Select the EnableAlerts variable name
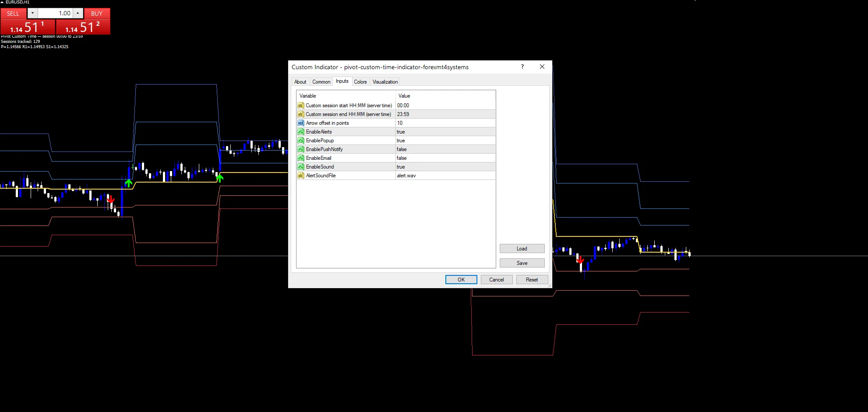 pos(319,132)
